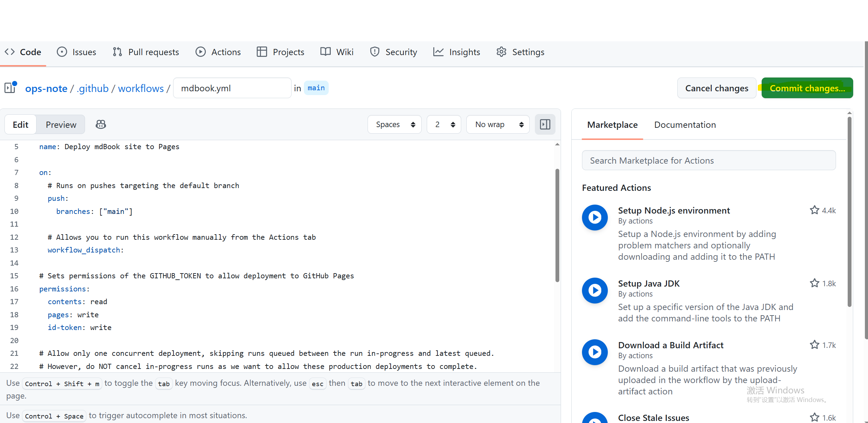This screenshot has height=423, width=868.
Task: Navigate to workflows folder link
Action: point(141,89)
